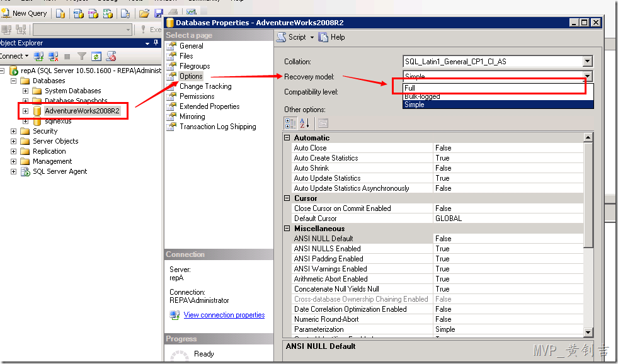Screen dimensions: 618x364
Task: Expand the SQL Server Agent node
Action: pyautogui.click(x=13, y=172)
